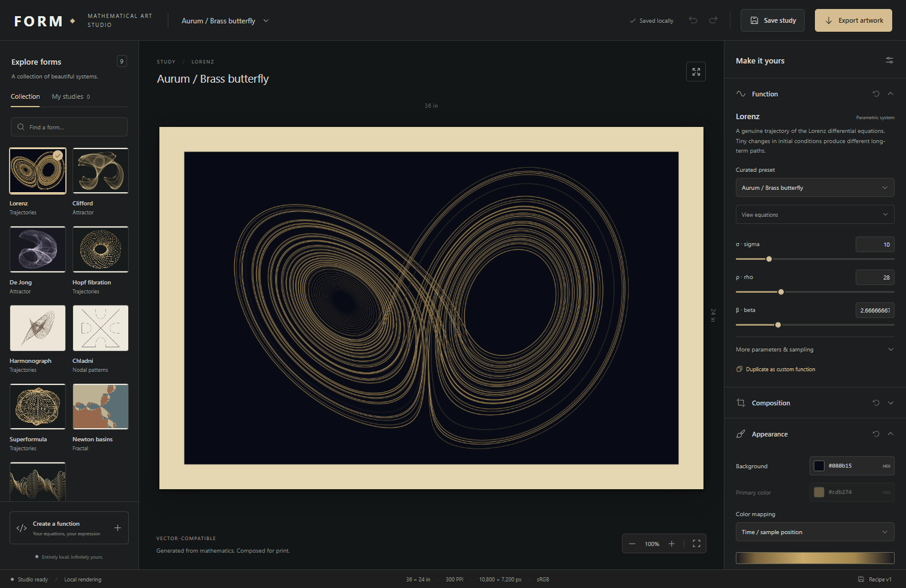906x588 pixels.
Task: Click the color gradient bar
Action: 815,558
